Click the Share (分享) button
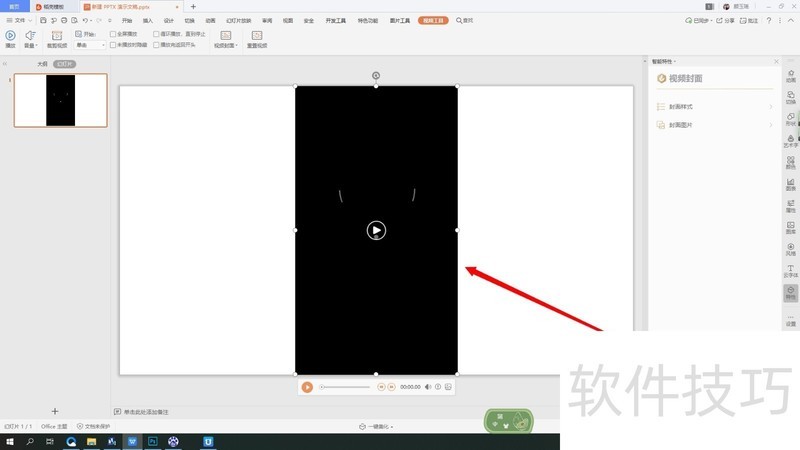 point(723,20)
